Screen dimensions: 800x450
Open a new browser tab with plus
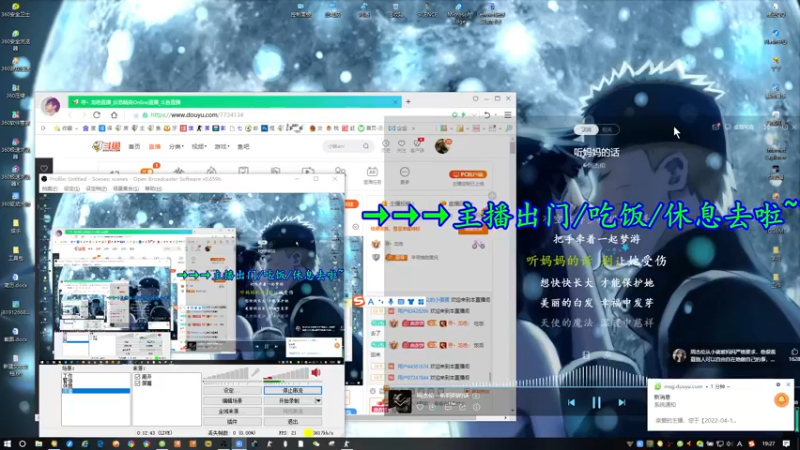click(x=408, y=102)
